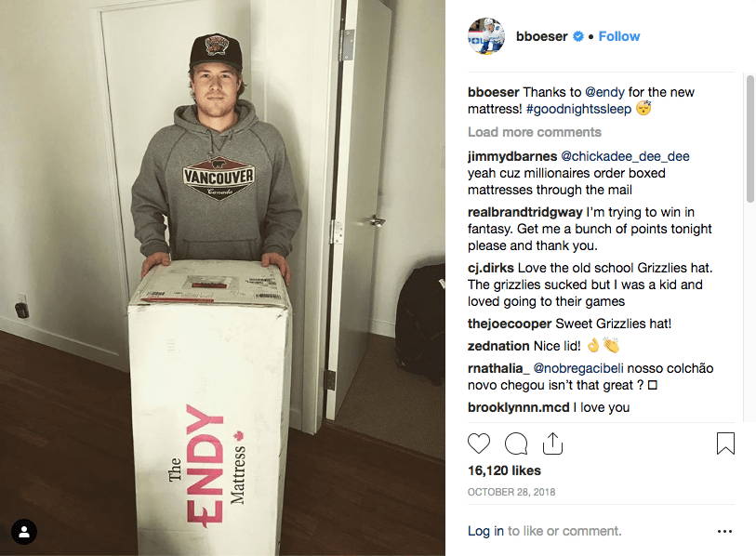Open the October 28, 2018 timestamp
Image resolution: width=756 pixels, height=556 pixels.
point(511,492)
